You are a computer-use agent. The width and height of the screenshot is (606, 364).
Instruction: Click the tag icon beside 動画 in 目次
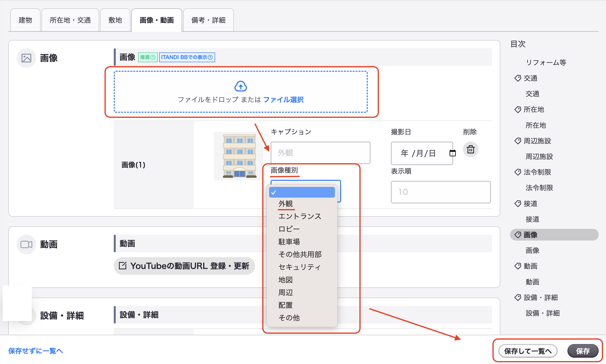click(517, 266)
